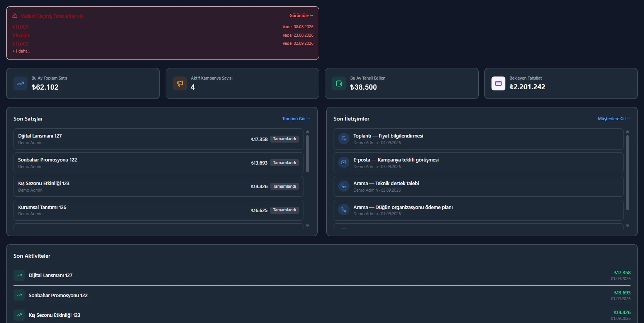
Task: Click the Son Satışlar scrollbar thumb
Action: click(308, 154)
